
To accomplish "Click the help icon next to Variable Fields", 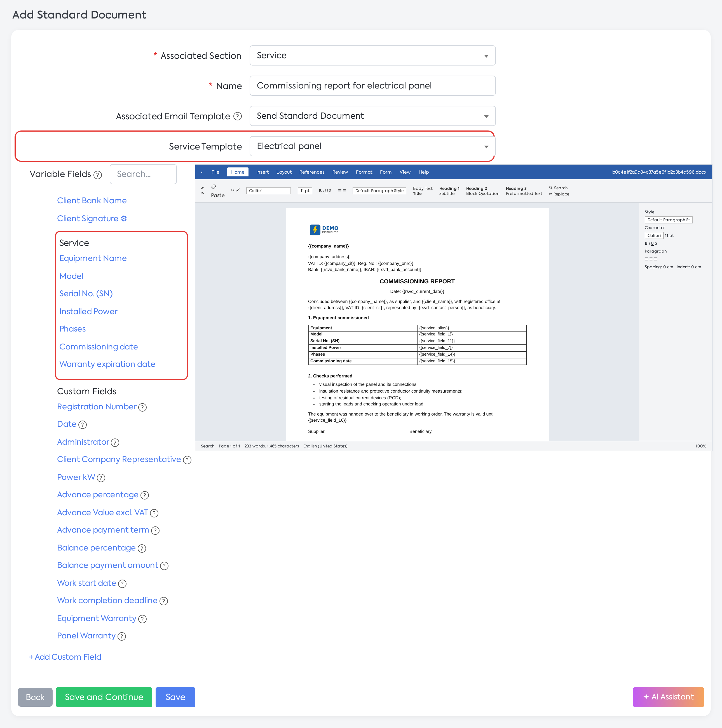I will coord(98,175).
